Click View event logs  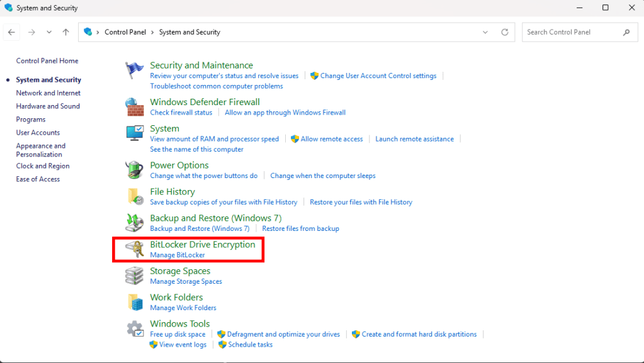(x=183, y=345)
